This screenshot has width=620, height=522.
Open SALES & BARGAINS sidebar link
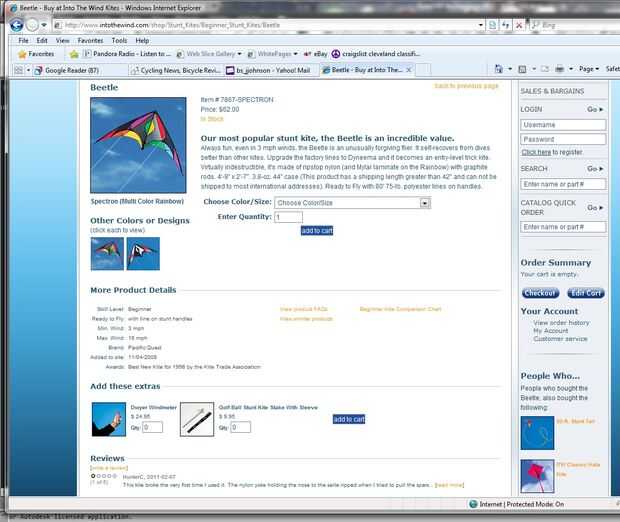(552, 91)
